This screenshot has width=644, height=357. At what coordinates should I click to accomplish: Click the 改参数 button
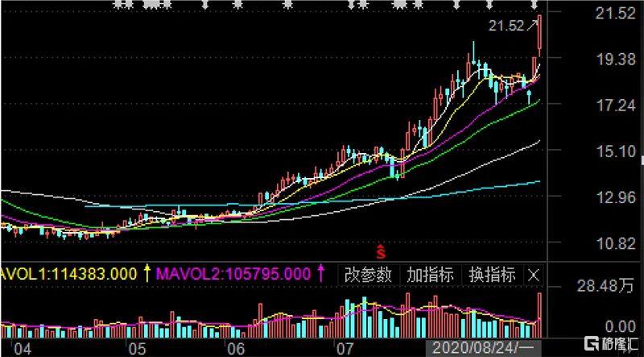click(368, 275)
